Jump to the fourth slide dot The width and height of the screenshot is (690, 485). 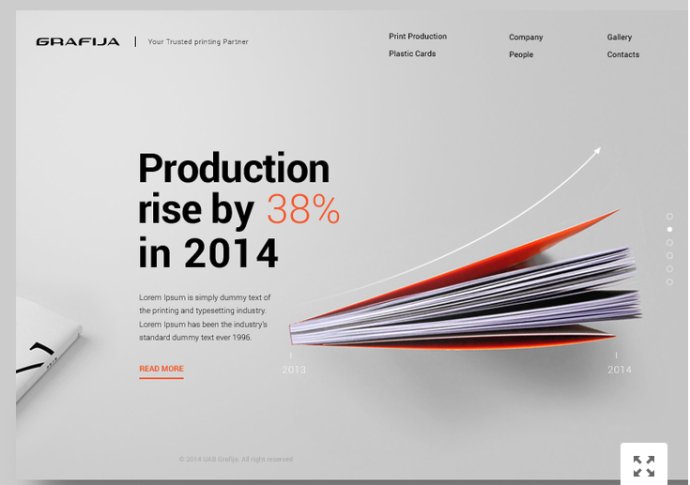click(670, 256)
